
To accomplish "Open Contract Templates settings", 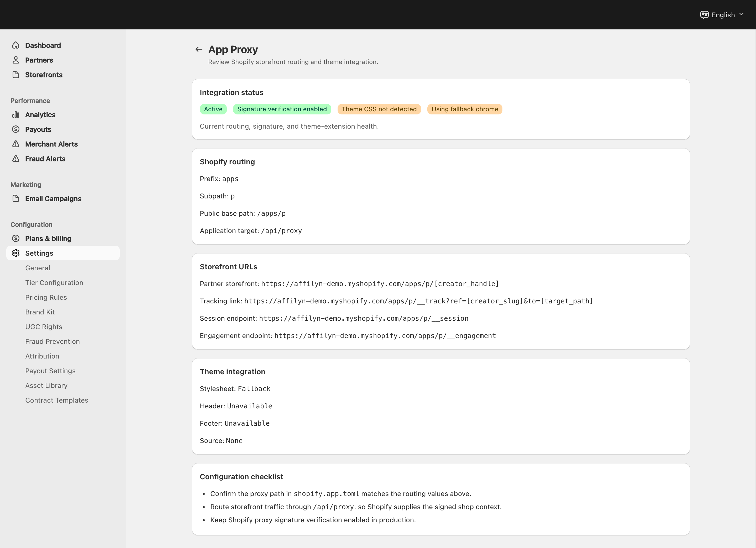I will (57, 400).
